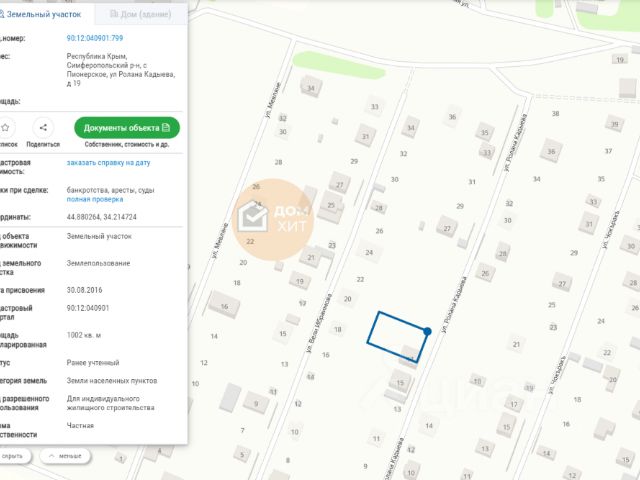Screen dimensions: 640x480
Task: Click the blue corner marker of the parcel
Action: pyautogui.click(x=427, y=331)
